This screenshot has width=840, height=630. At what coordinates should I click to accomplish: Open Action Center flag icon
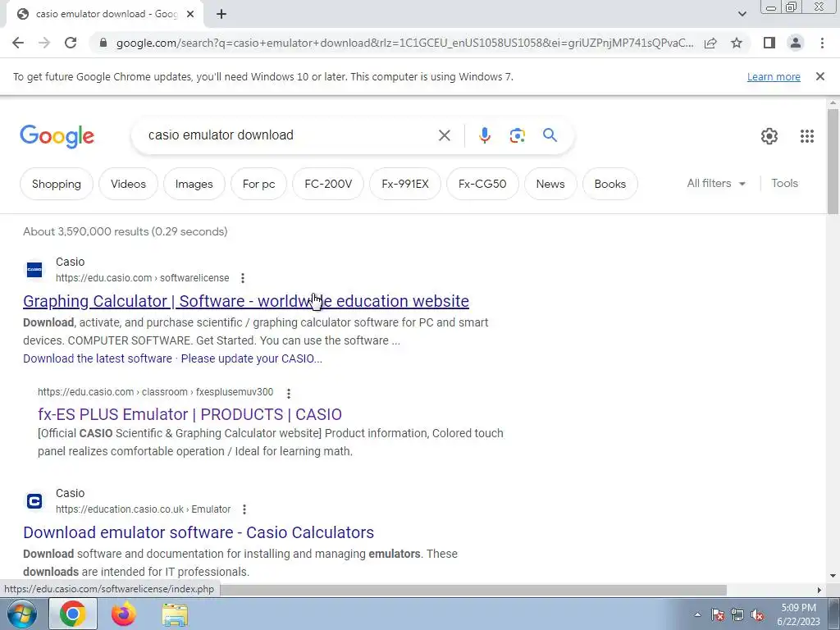[718, 614]
